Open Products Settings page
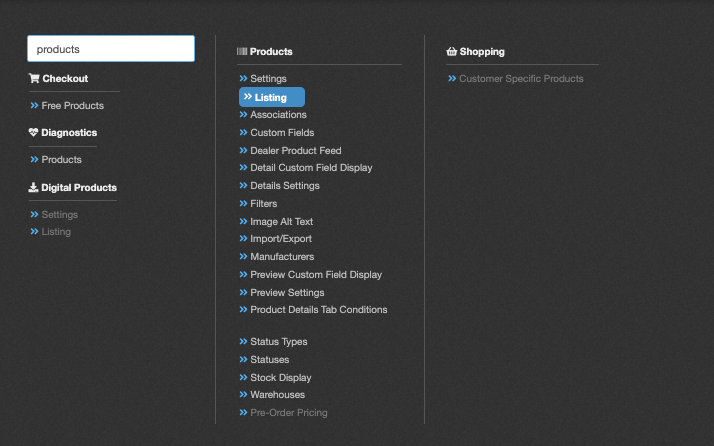This screenshot has height=446, width=714. pyautogui.click(x=268, y=78)
